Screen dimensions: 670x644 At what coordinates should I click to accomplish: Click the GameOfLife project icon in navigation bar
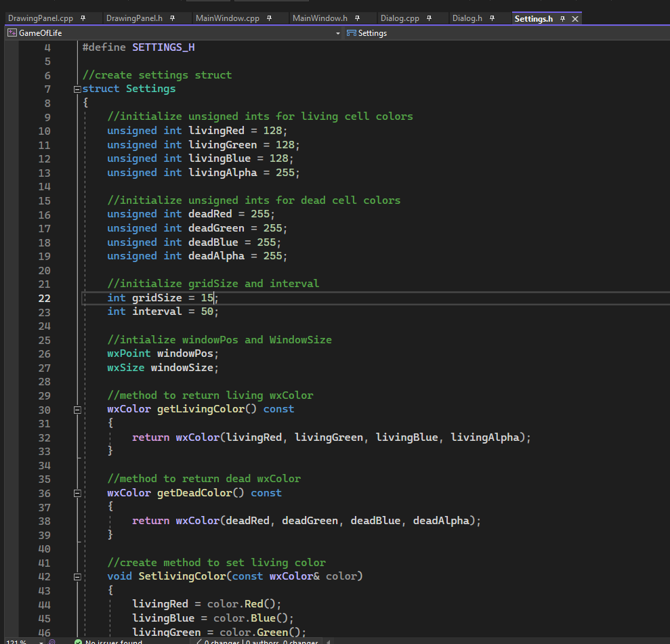tap(12, 33)
